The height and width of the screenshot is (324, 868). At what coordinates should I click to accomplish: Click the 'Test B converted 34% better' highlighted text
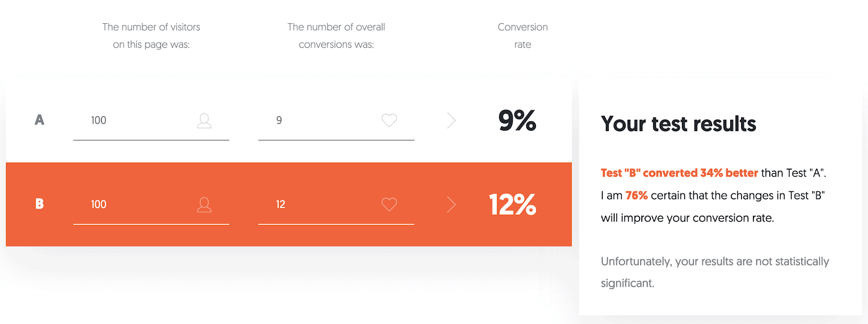click(678, 172)
